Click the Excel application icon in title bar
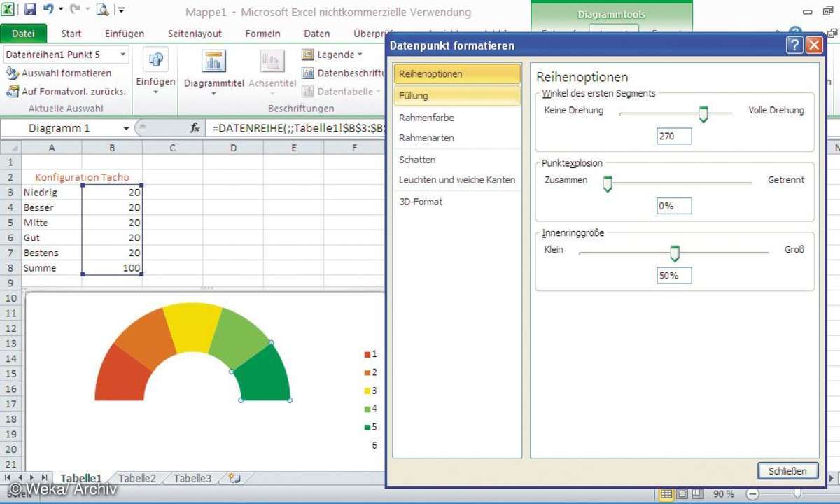The image size is (840, 504). [9, 10]
